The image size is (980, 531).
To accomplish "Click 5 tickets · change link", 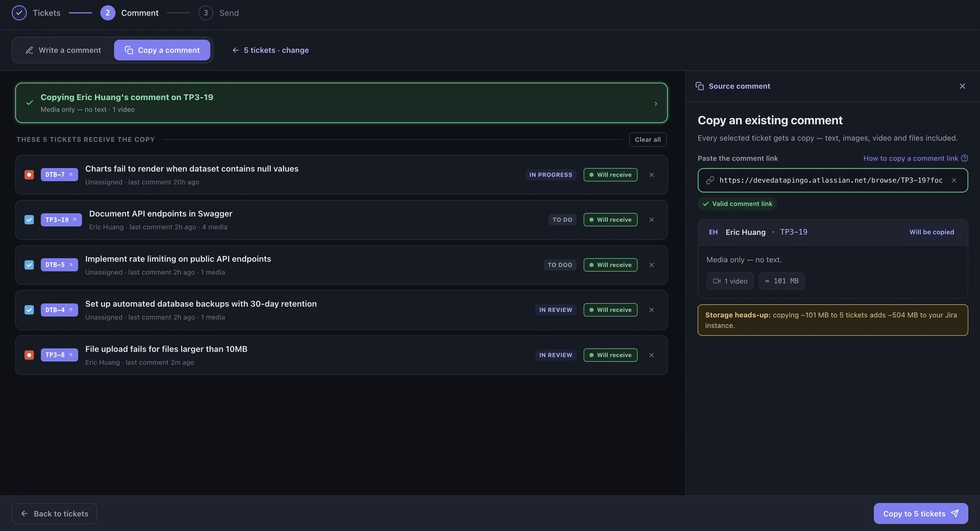I will [x=271, y=50].
